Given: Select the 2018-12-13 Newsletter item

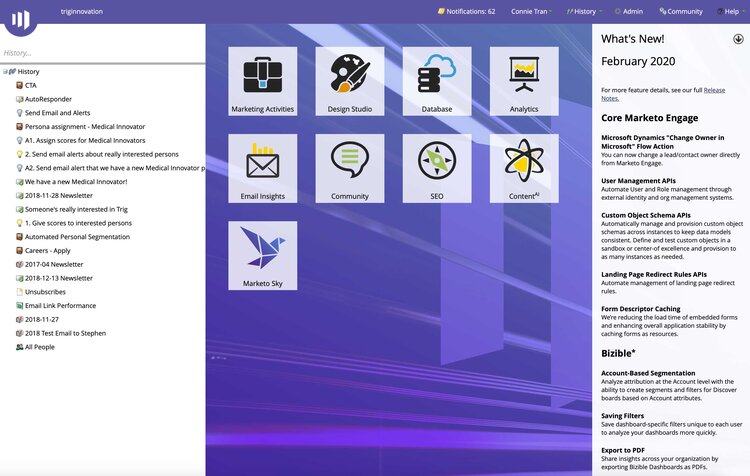Looking at the screenshot, I should coord(59,278).
